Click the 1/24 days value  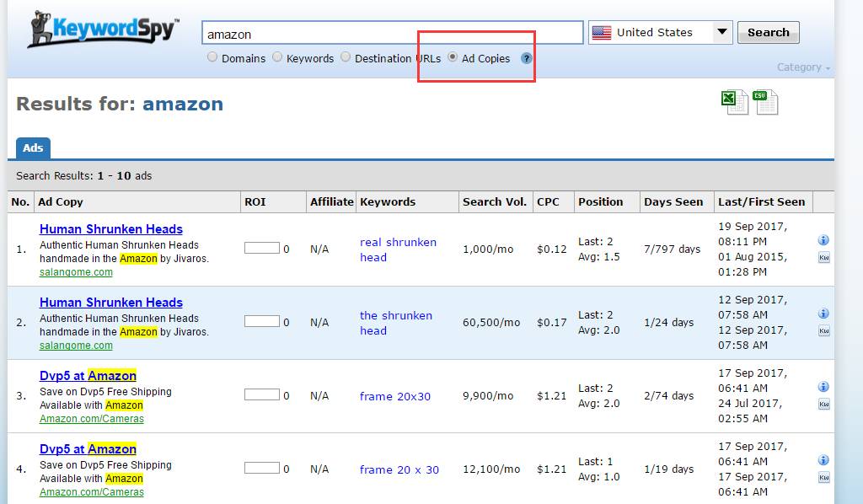point(668,323)
